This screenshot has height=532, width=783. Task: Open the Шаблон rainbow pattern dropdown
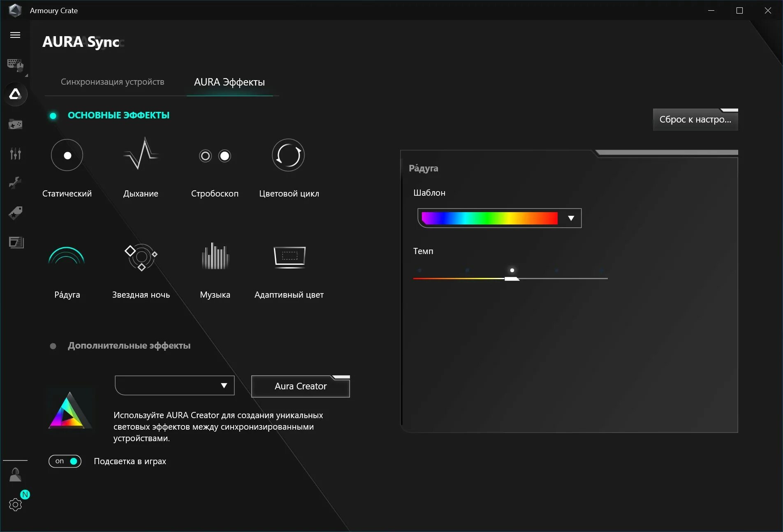coord(499,218)
